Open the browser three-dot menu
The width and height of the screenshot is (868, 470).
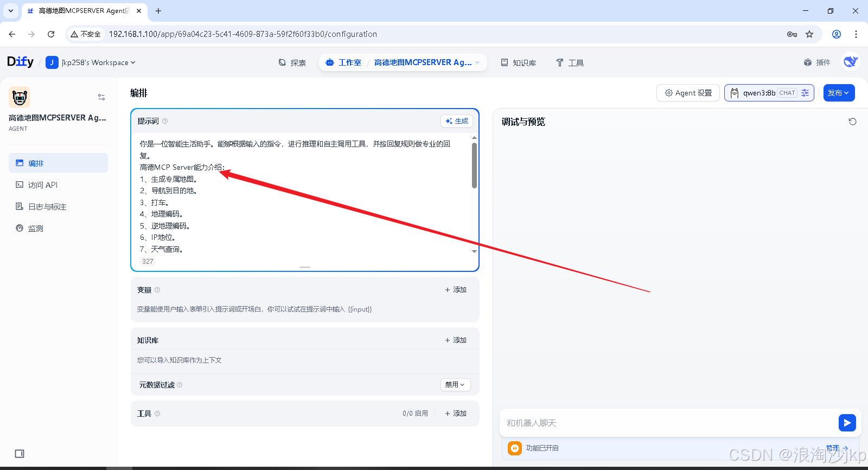(x=856, y=34)
